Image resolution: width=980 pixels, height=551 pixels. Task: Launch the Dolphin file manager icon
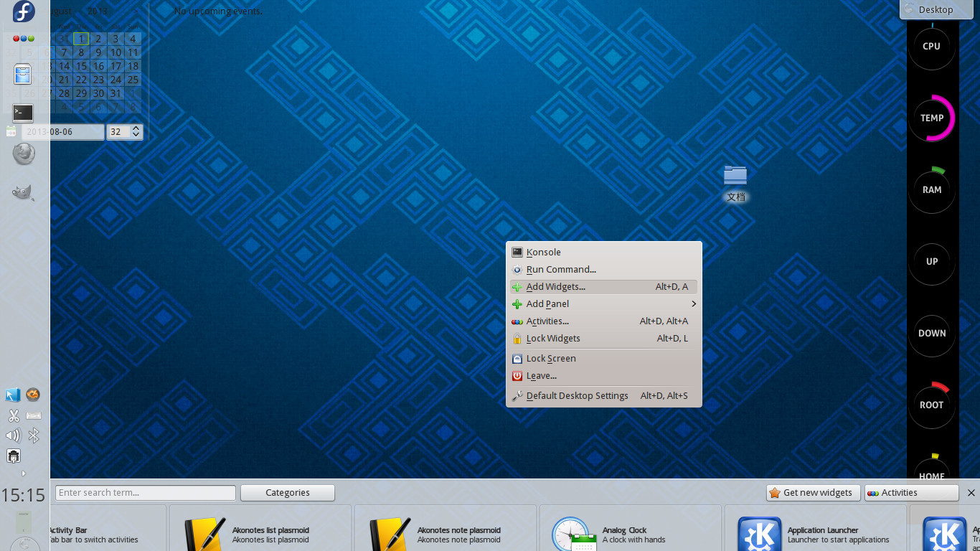23,75
